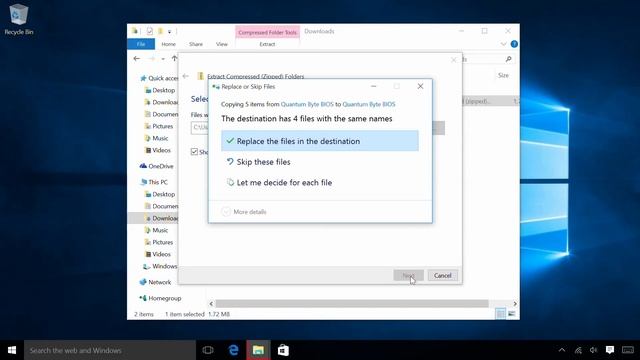
Task: Click the Search the web and Windows box
Action: point(110,350)
